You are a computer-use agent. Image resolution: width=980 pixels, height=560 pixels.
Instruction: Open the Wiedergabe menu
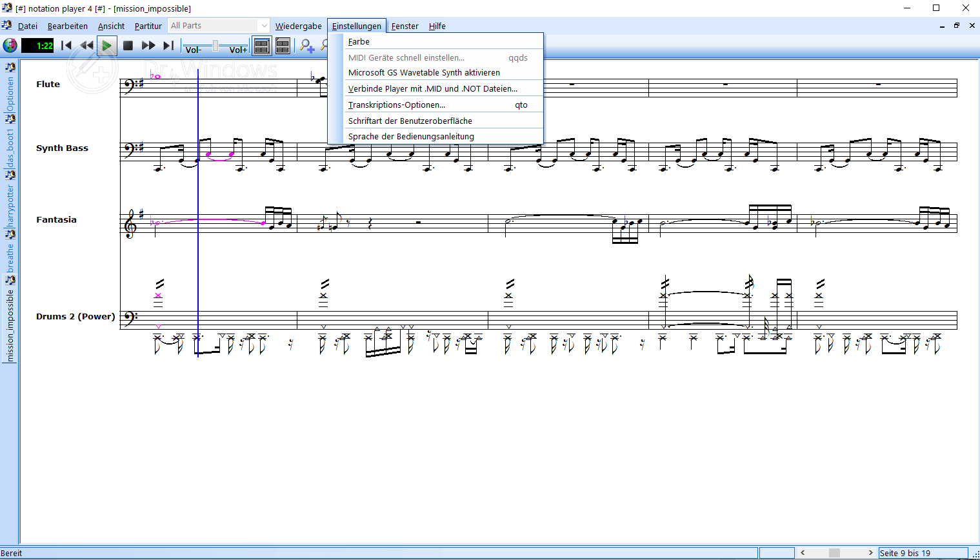click(299, 26)
